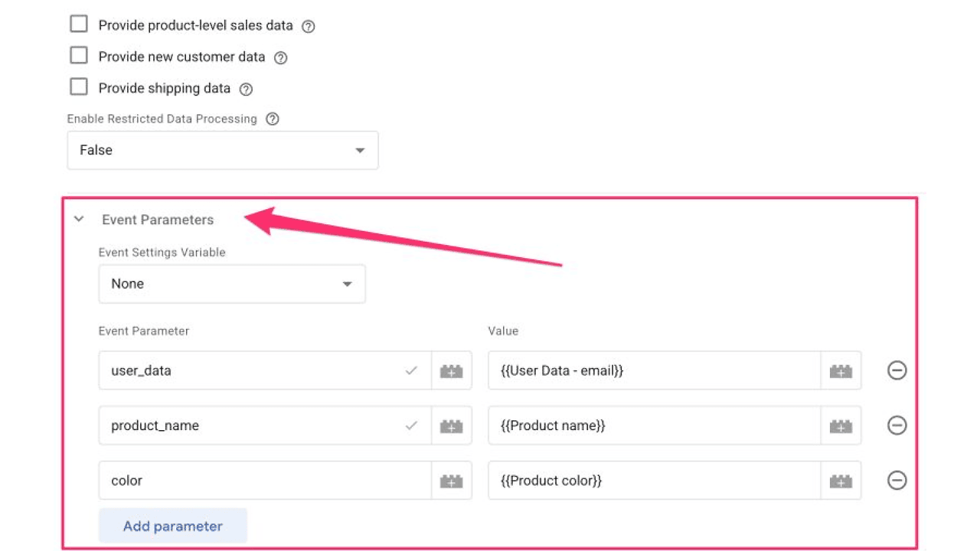The image size is (980, 551).
Task: Show help for product-level sales data
Action: click(x=308, y=26)
